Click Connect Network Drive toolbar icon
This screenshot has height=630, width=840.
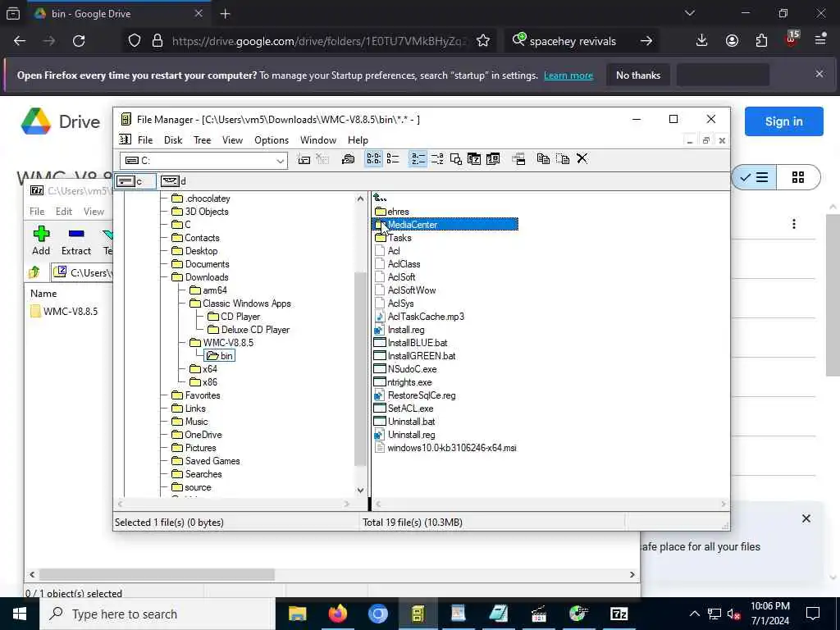[x=304, y=159]
